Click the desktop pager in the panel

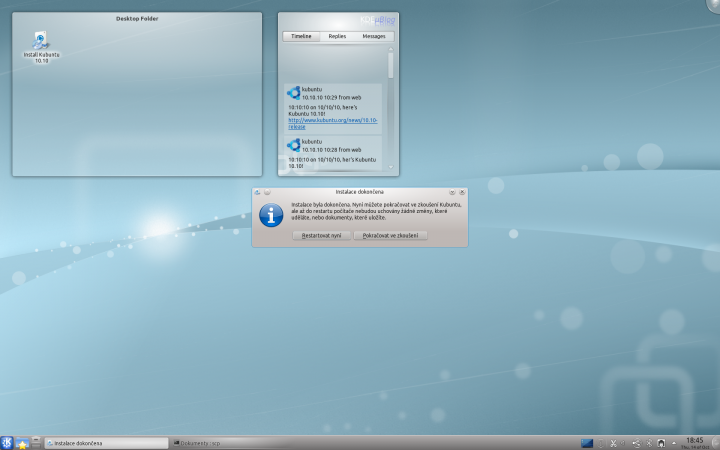point(587,443)
